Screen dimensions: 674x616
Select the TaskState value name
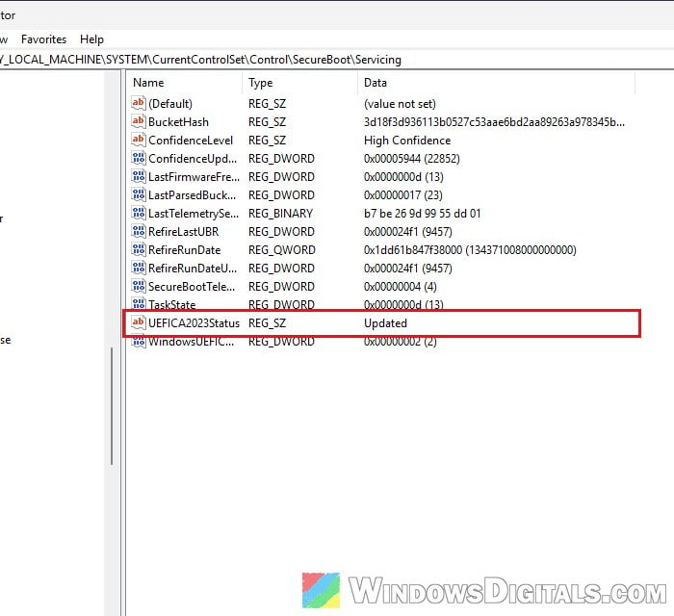[x=172, y=304]
